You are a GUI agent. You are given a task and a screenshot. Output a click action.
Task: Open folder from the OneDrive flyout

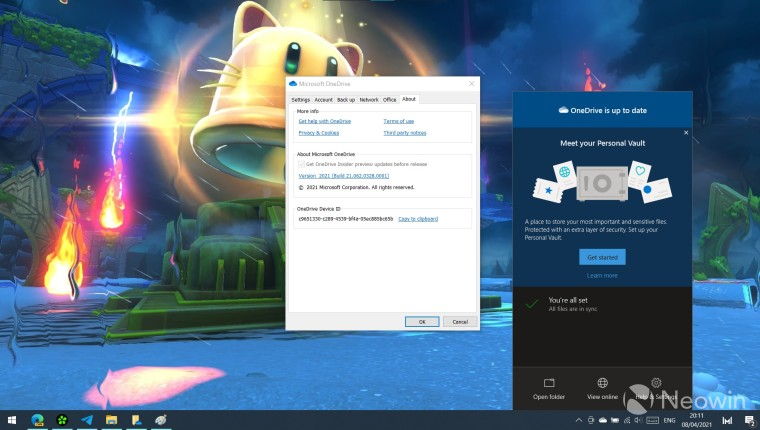549,389
